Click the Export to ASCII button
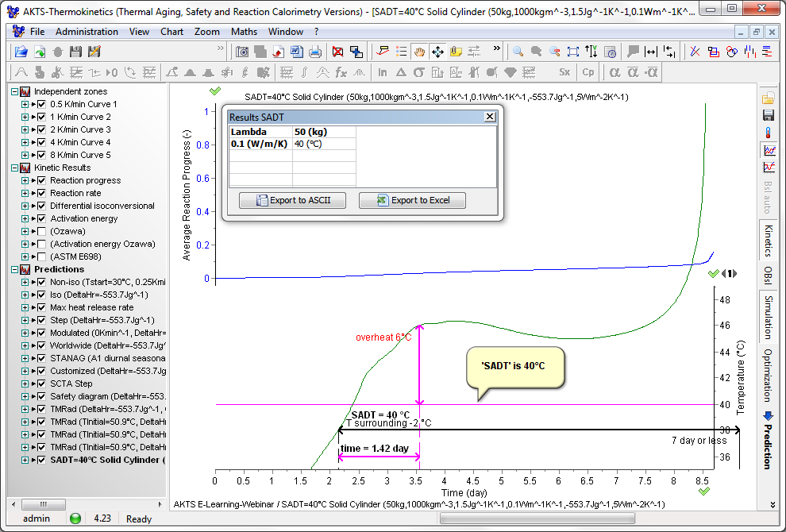 293,200
